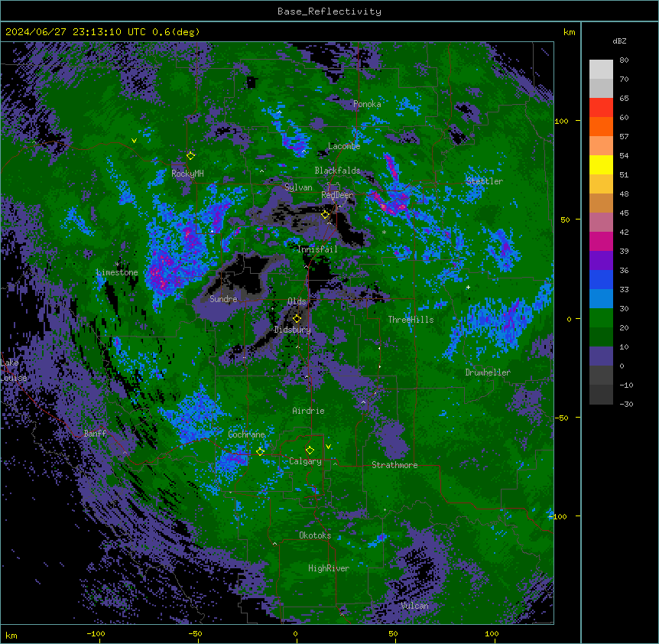Click the Banff label
This screenshot has width=659, height=644.
coord(95,434)
